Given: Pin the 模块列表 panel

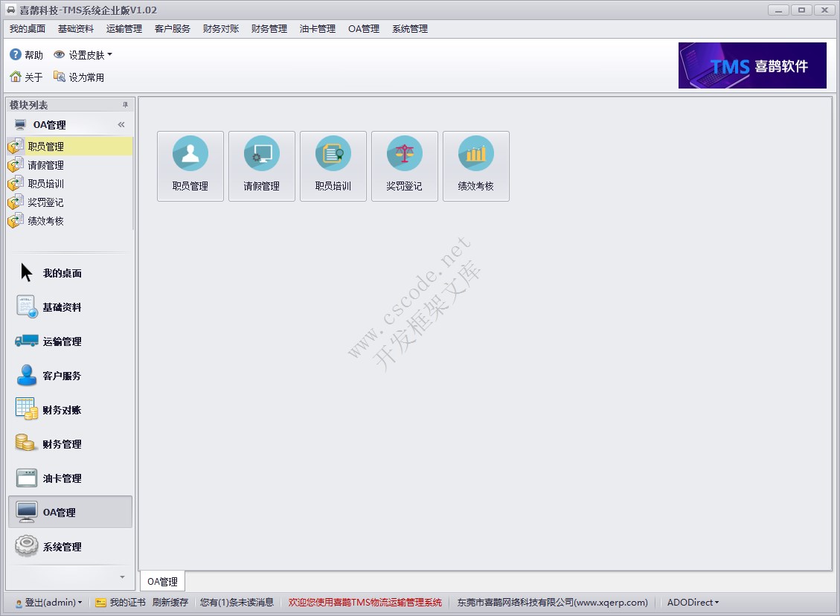Looking at the screenshot, I should tap(125, 105).
